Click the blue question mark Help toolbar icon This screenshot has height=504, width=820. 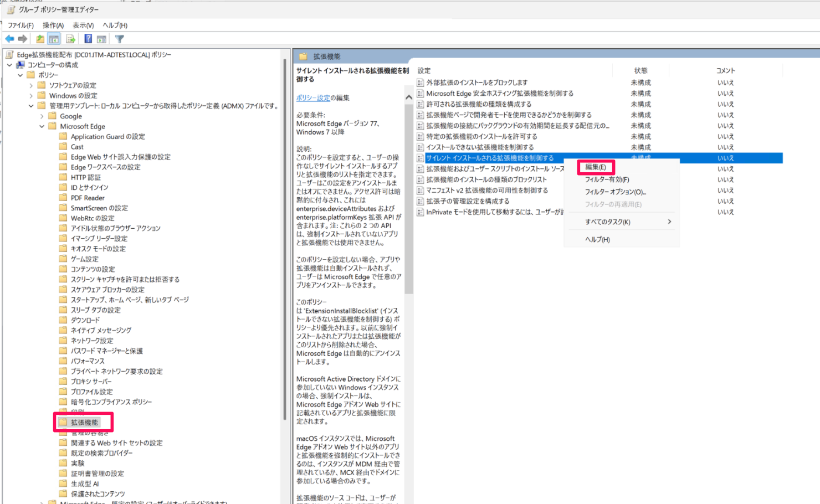point(88,39)
